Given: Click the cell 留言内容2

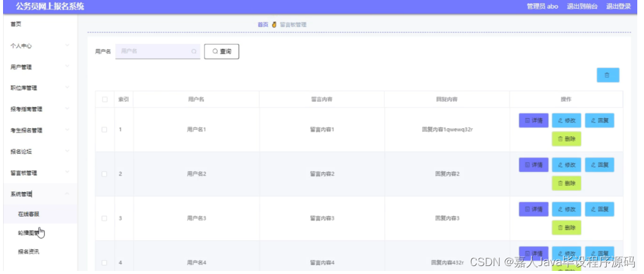Looking at the screenshot, I should point(322,174).
